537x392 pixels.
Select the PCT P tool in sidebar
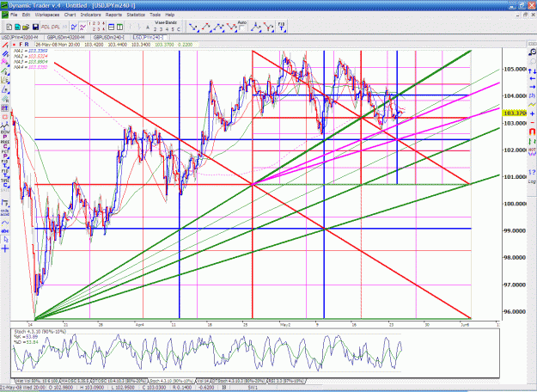point(5,154)
